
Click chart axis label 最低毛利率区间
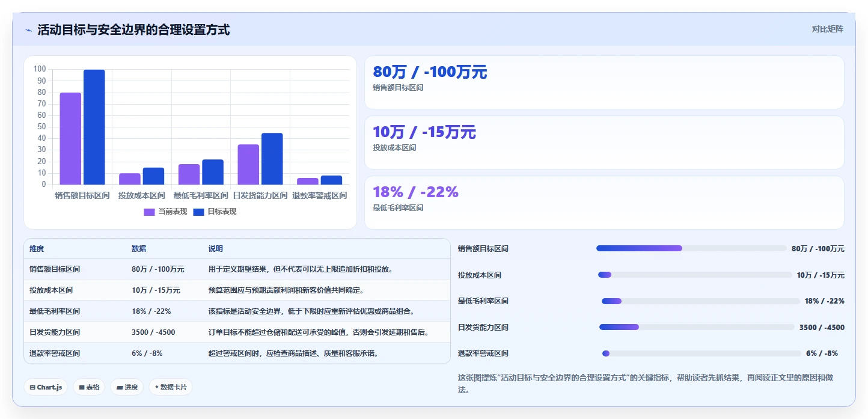tap(201, 195)
